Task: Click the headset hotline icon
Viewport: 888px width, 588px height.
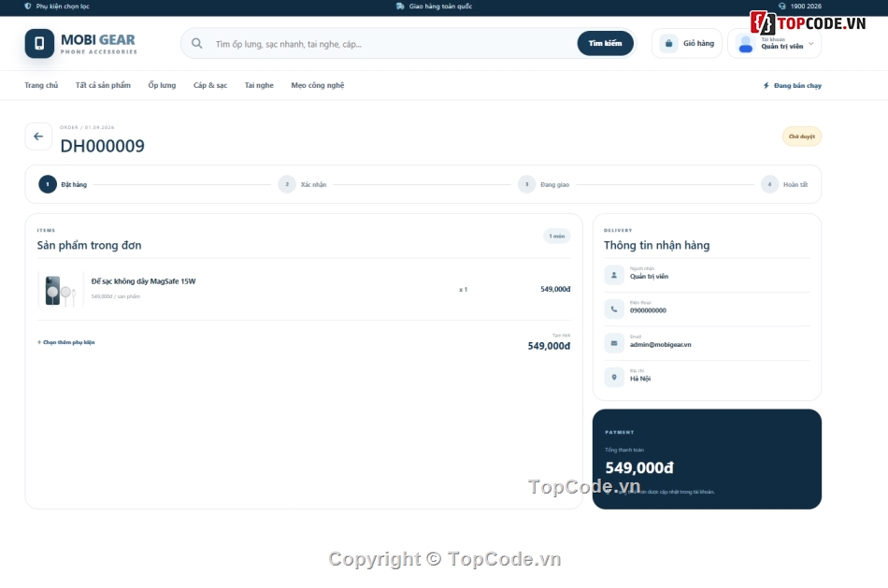Action: coord(782,7)
